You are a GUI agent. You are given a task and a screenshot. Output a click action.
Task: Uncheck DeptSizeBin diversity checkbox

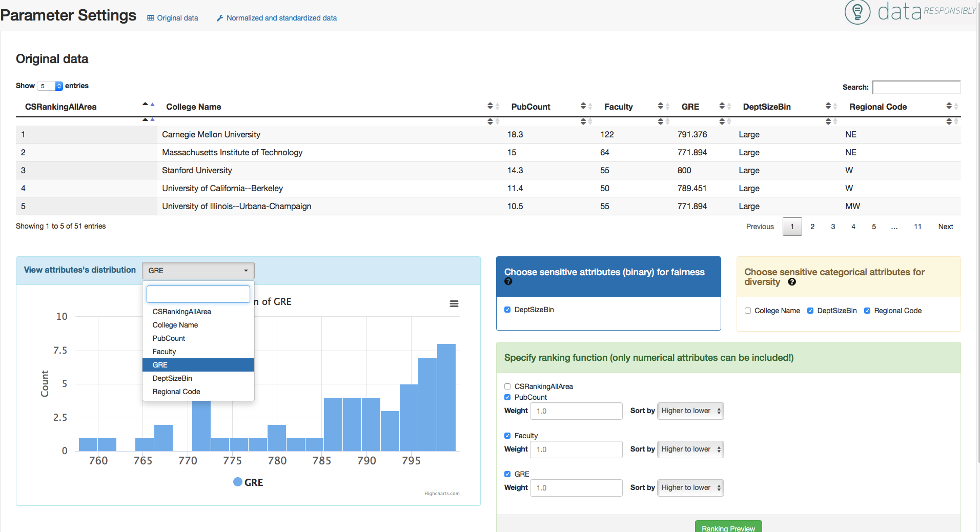pos(810,311)
